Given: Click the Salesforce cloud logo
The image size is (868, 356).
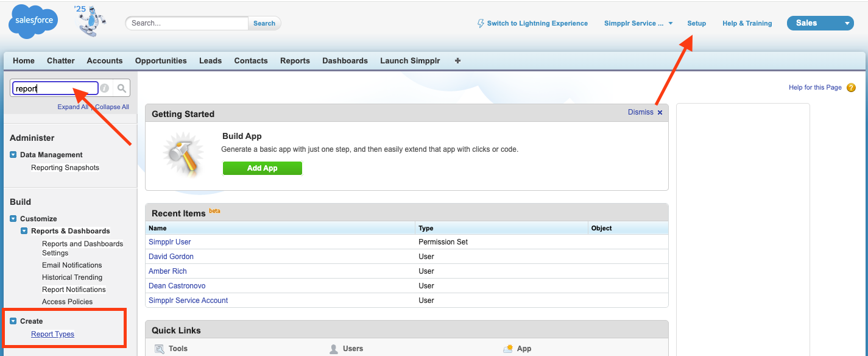Looking at the screenshot, I should click(33, 21).
